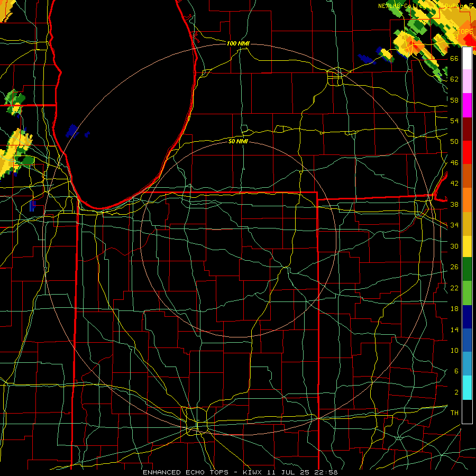Click the yellow legend swatch

[467, 246]
